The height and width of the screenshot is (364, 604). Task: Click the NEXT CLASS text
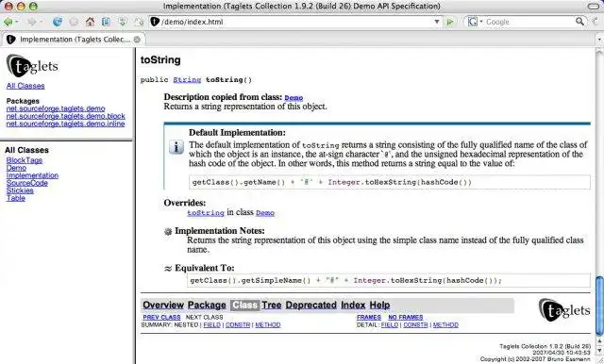204,318
